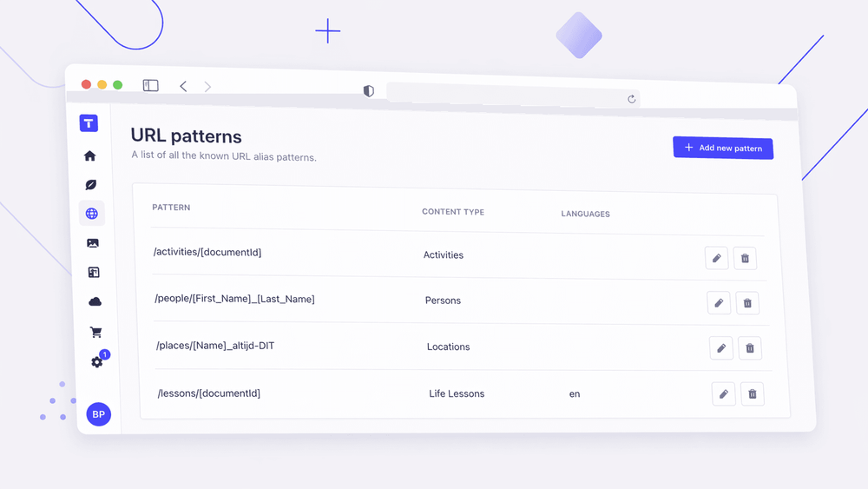Click the Life Lessons content type cell

(457, 393)
